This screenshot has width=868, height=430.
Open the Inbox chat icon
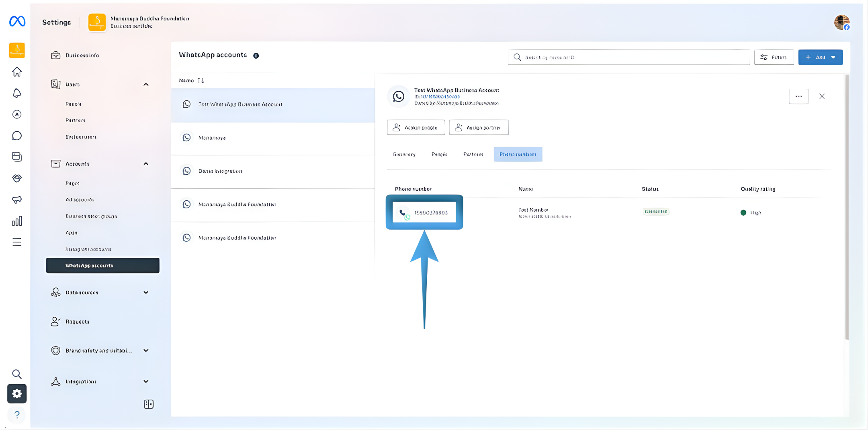pyautogui.click(x=17, y=136)
